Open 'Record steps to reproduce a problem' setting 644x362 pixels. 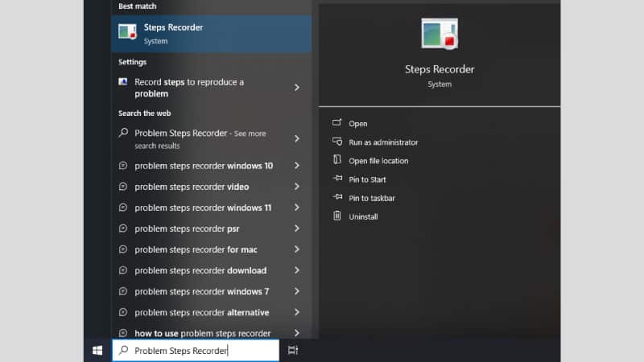coord(211,88)
